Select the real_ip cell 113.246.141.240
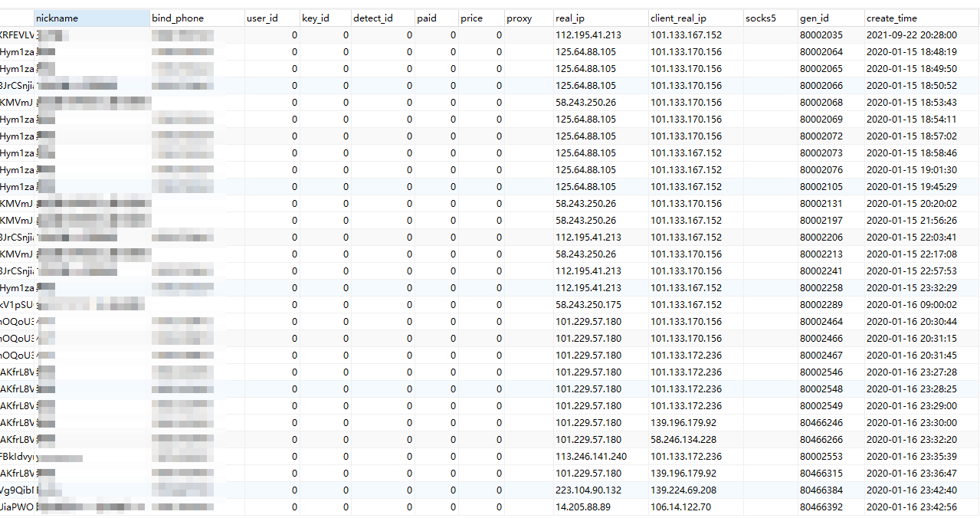 (x=591, y=457)
